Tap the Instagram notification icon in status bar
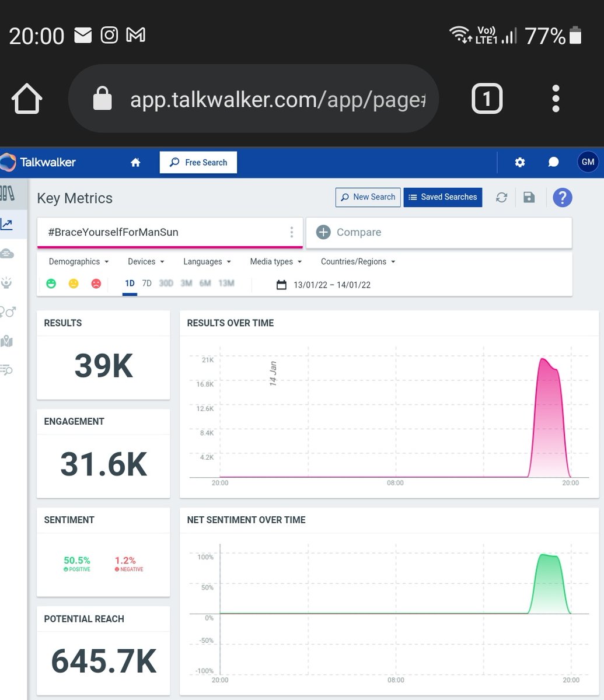The image size is (604, 700). pos(109,36)
